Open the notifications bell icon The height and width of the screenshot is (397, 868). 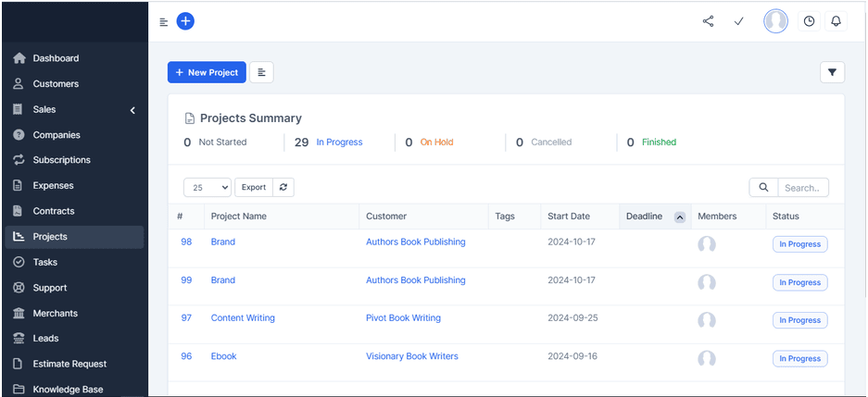tap(836, 21)
